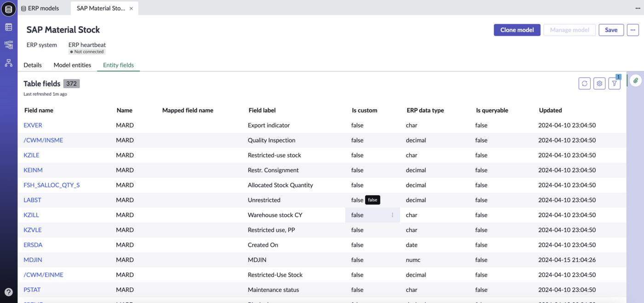Open the PSTAT field link
644x303 pixels.
point(32,290)
